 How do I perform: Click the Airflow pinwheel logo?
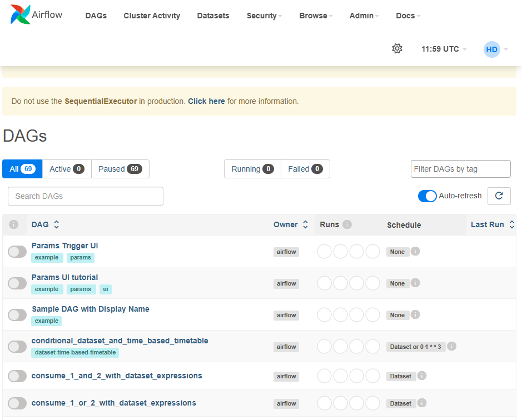[x=21, y=14]
